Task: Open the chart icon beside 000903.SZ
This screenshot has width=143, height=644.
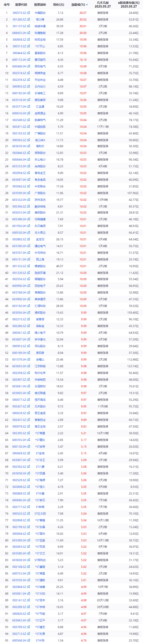Action: point(28,86)
